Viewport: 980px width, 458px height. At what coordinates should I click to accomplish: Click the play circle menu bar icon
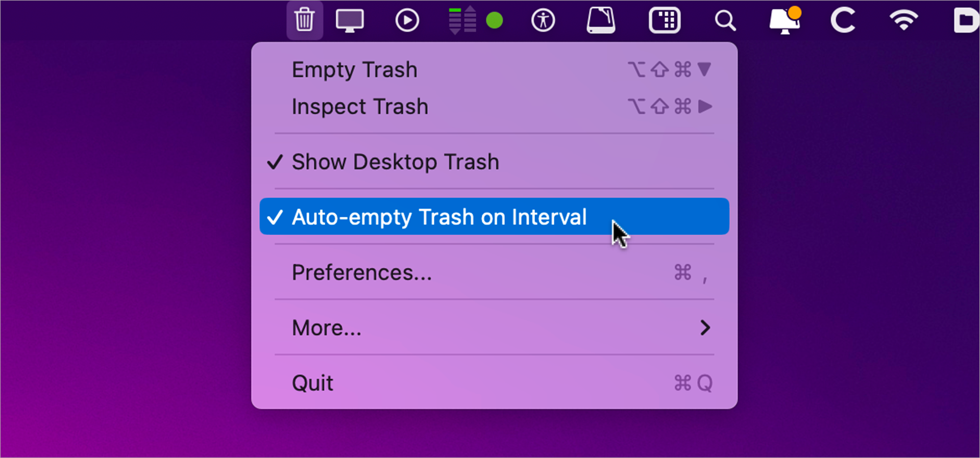click(x=407, y=20)
